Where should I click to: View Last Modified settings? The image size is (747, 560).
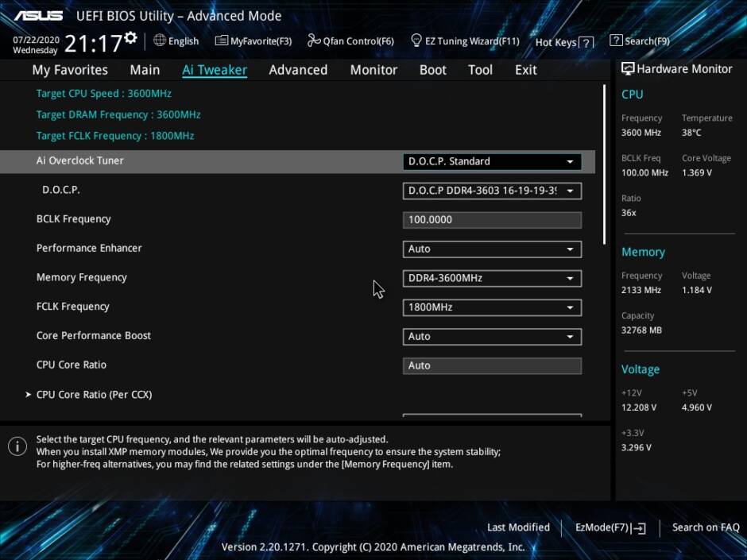click(518, 527)
